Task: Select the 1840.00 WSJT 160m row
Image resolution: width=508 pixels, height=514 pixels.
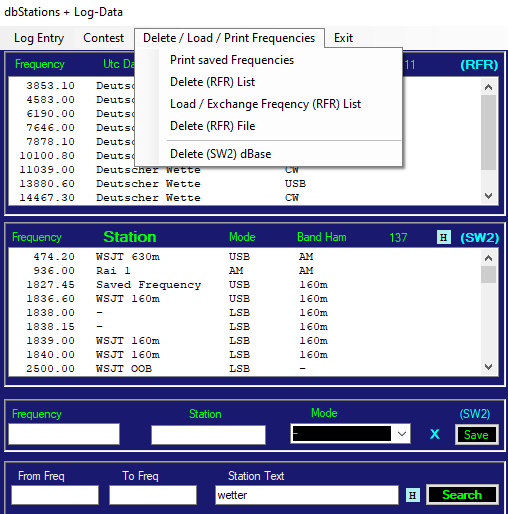Action: (x=245, y=355)
